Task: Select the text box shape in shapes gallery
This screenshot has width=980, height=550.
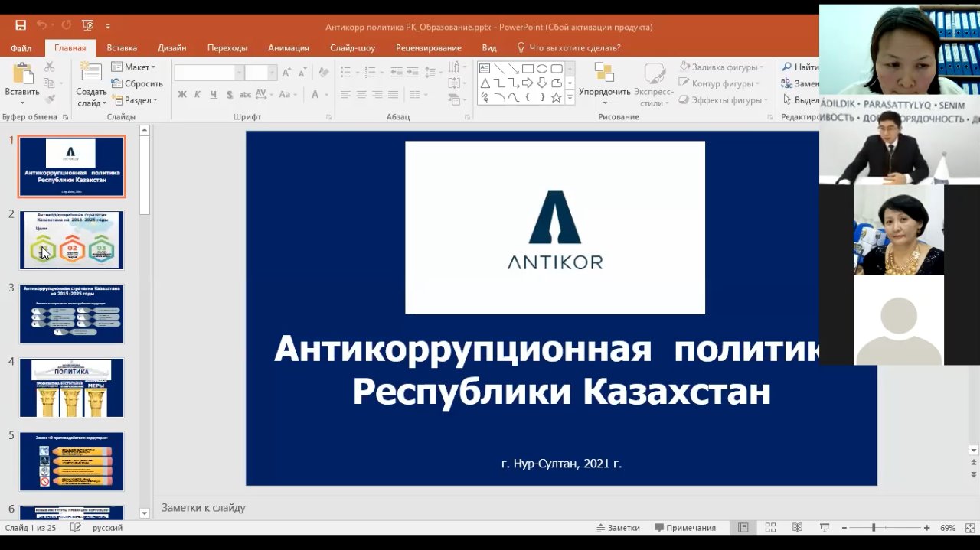Action: pos(485,68)
